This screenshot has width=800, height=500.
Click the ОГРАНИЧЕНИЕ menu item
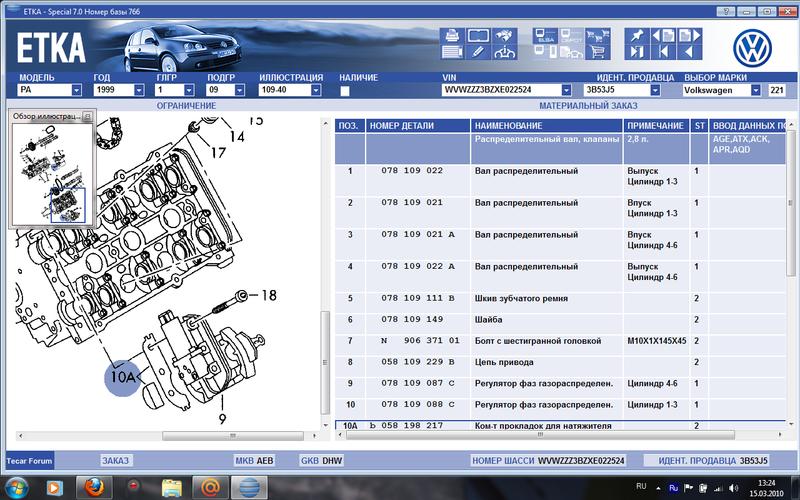coord(186,106)
